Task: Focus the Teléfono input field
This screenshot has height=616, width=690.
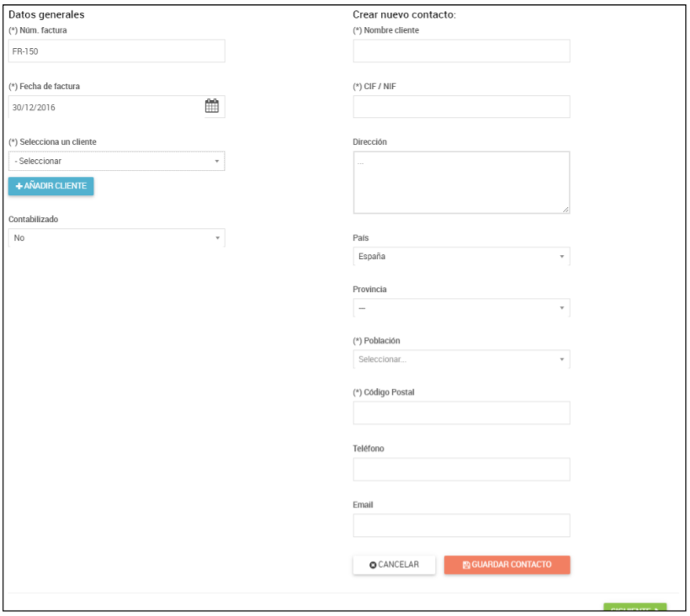Action: pyautogui.click(x=461, y=470)
